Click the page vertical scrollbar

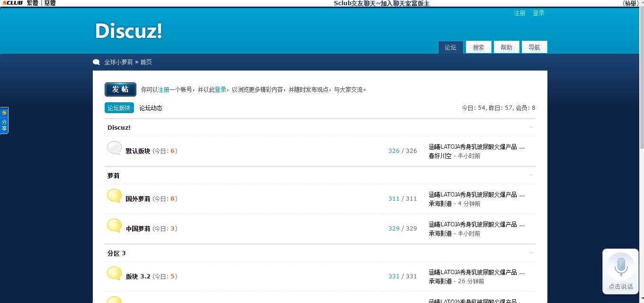[x=641, y=142]
